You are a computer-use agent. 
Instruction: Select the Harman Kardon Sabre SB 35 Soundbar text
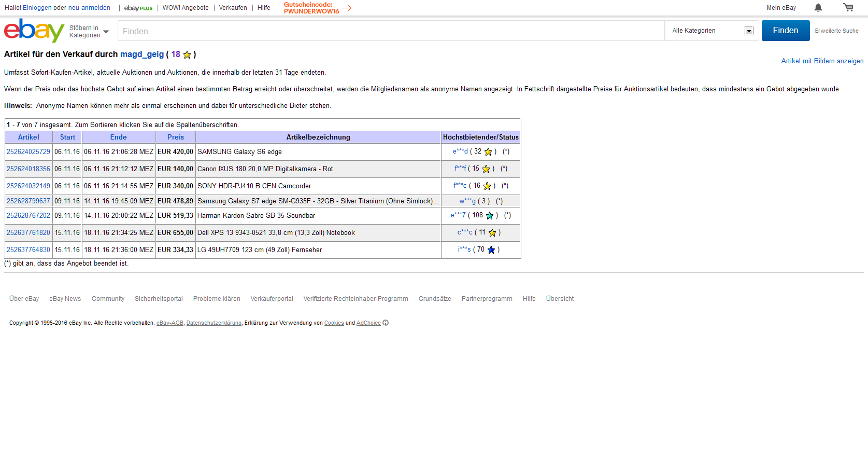click(x=256, y=216)
